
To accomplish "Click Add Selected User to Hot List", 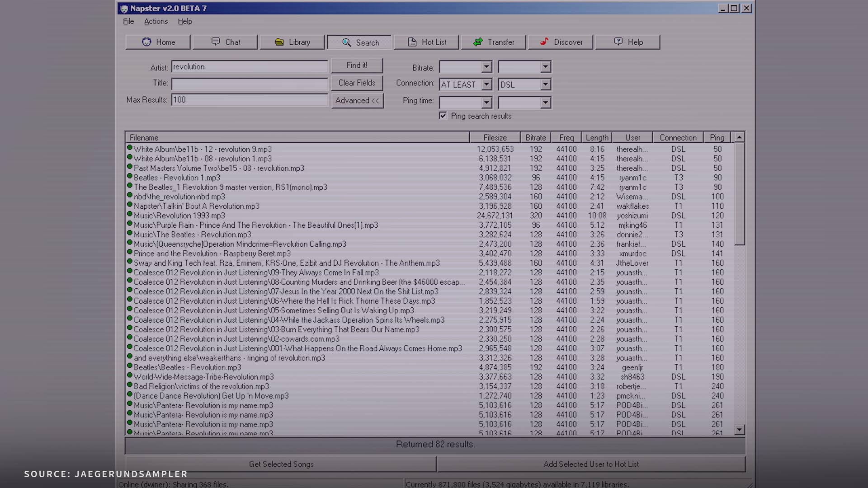I will (591, 464).
